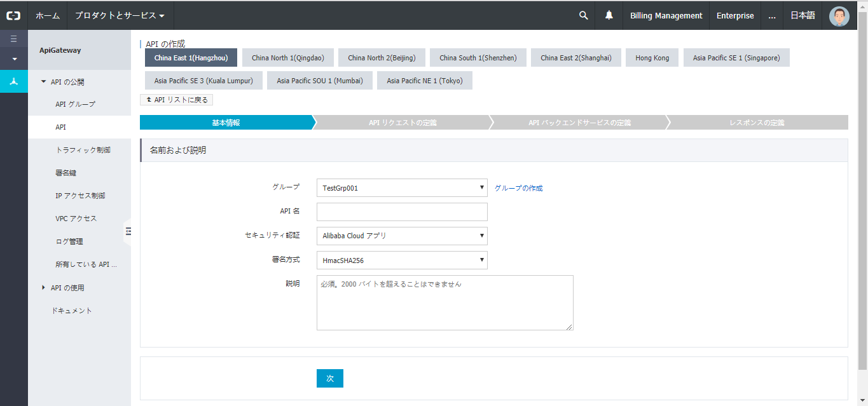Open ドキュメント link in sidebar
The width and height of the screenshot is (868, 406).
(72, 311)
